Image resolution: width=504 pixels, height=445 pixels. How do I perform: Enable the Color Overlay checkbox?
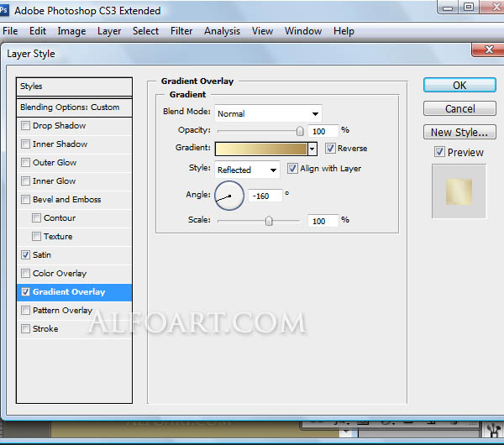click(x=25, y=273)
